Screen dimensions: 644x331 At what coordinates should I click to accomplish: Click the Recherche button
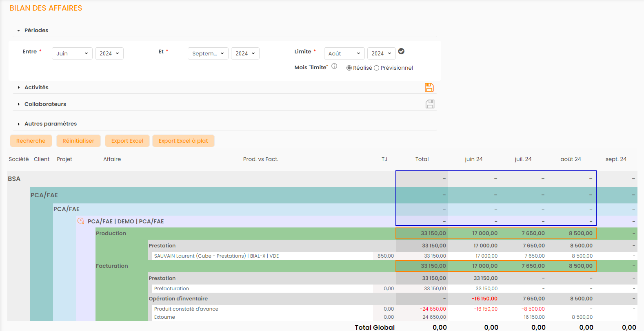coord(31,141)
